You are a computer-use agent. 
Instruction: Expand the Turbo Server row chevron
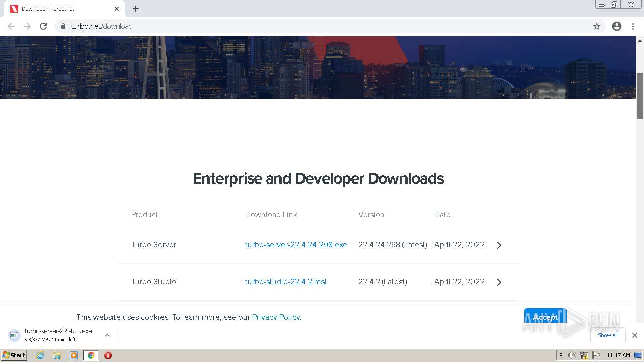pyautogui.click(x=499, y=245)
